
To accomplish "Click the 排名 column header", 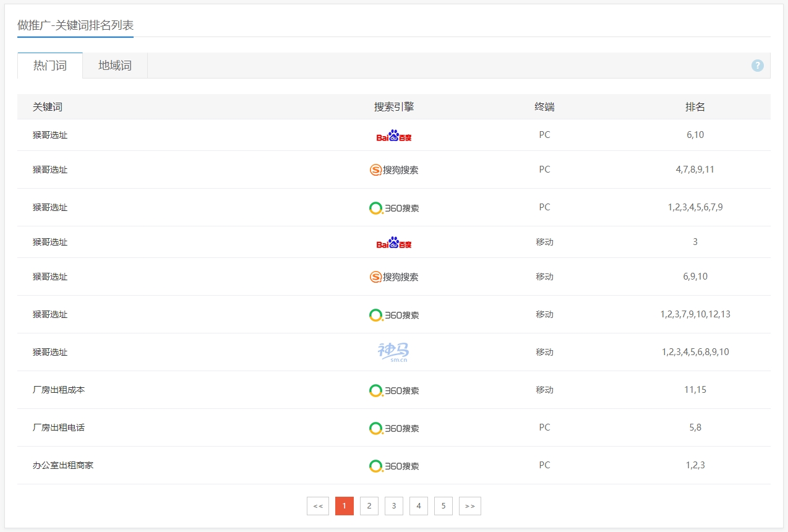I will pos(695,107).
